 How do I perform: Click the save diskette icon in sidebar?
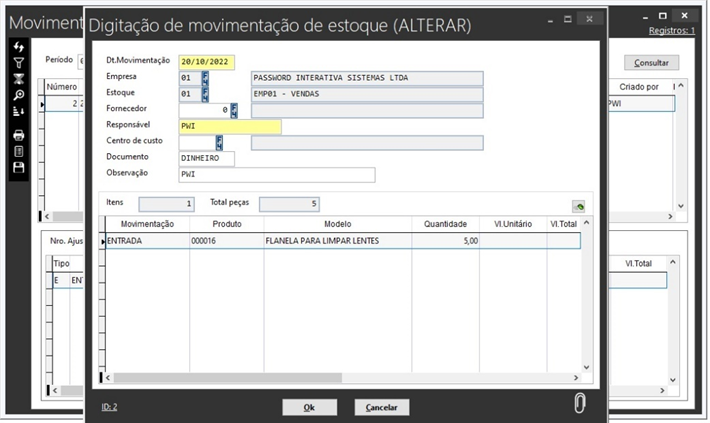(18, 167)
